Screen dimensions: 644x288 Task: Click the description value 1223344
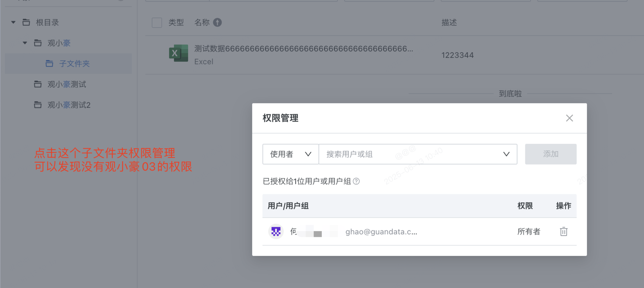(x=458, y=55)
